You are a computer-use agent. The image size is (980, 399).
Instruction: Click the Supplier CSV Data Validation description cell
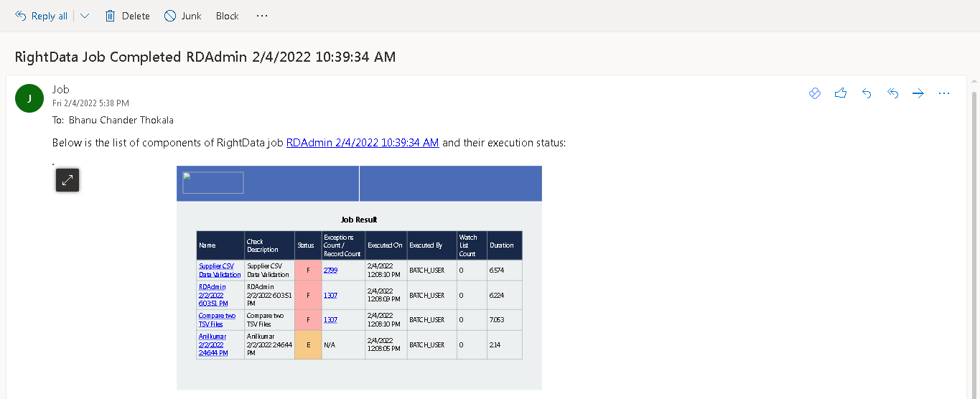click(269, 271)
